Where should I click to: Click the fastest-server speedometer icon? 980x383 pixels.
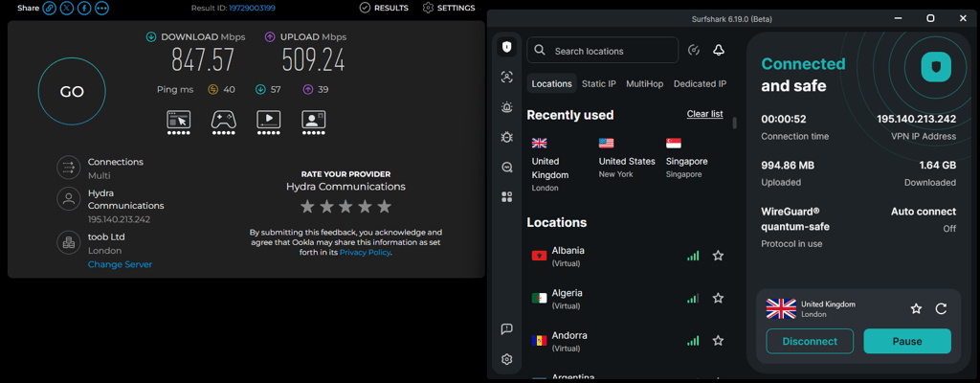click(x=693, y=50)
